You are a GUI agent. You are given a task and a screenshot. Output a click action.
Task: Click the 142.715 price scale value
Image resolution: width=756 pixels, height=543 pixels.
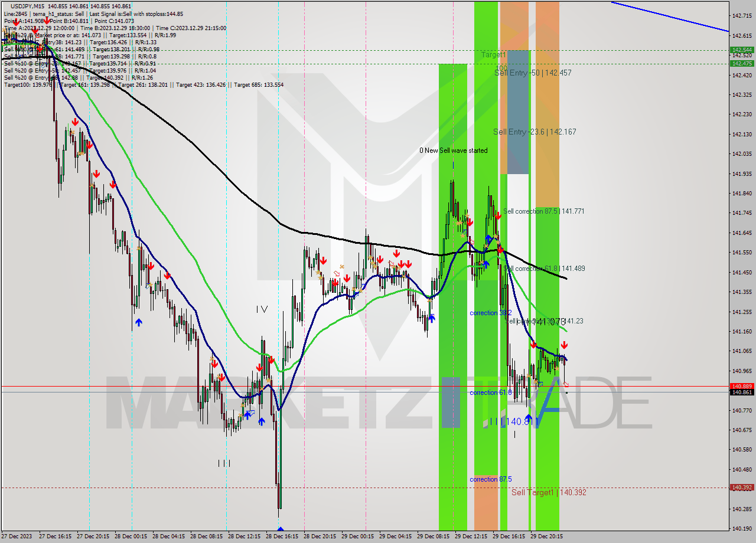click(742, 16)
